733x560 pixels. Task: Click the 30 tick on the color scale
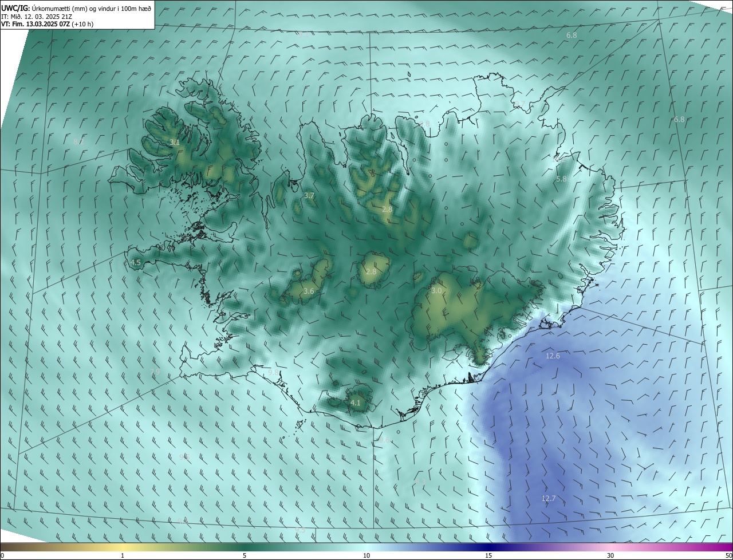coord(610,555)
